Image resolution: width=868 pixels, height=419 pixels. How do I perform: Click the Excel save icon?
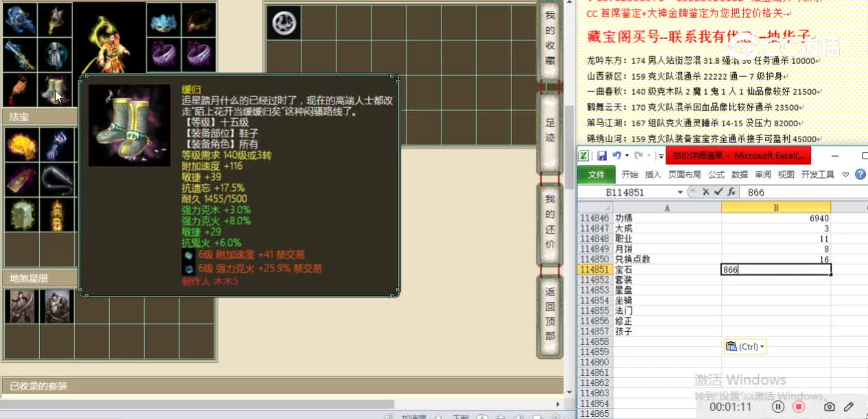(x=602, y=156)
